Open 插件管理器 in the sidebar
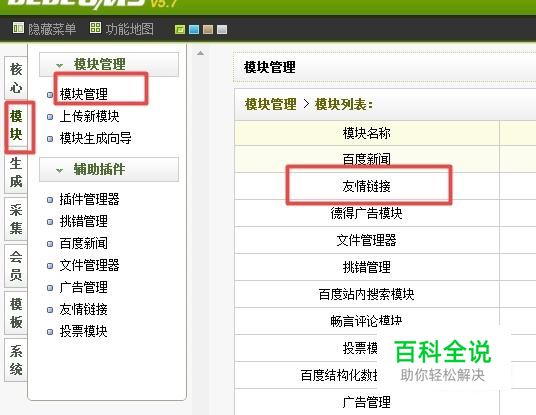536x415 pixels. click(90, 199)
